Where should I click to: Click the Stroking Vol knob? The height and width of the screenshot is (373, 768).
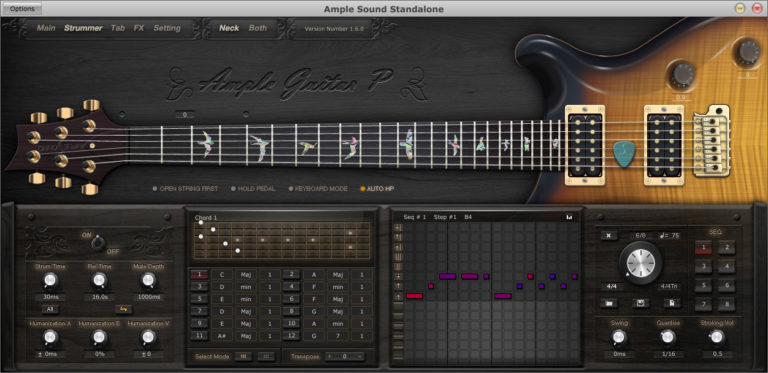717,337
